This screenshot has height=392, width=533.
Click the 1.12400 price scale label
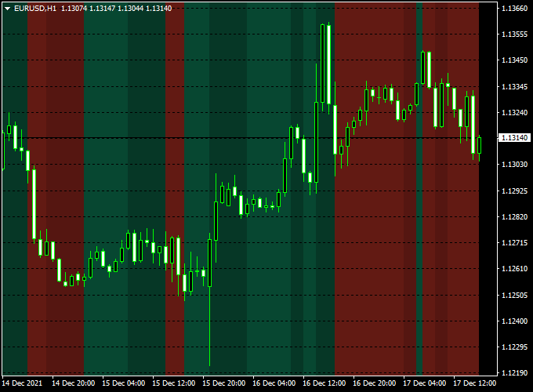pyautogui.click(x=515, y=321)
